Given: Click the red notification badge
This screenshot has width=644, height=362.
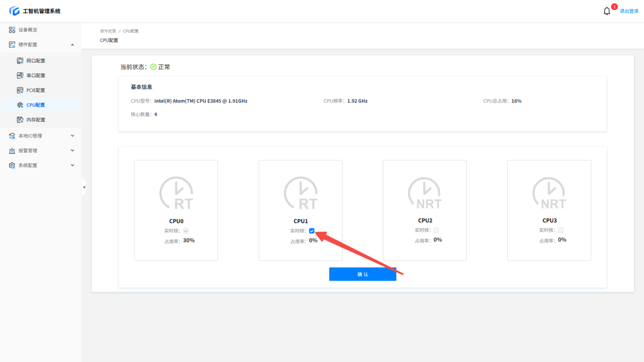Looking at the screenshot, I should click(x=614, y=7).
